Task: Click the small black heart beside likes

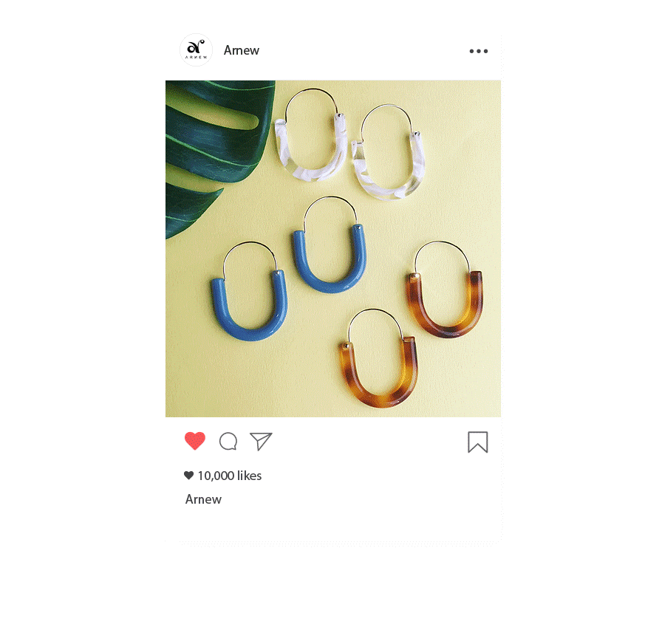Action: (188, 475)
